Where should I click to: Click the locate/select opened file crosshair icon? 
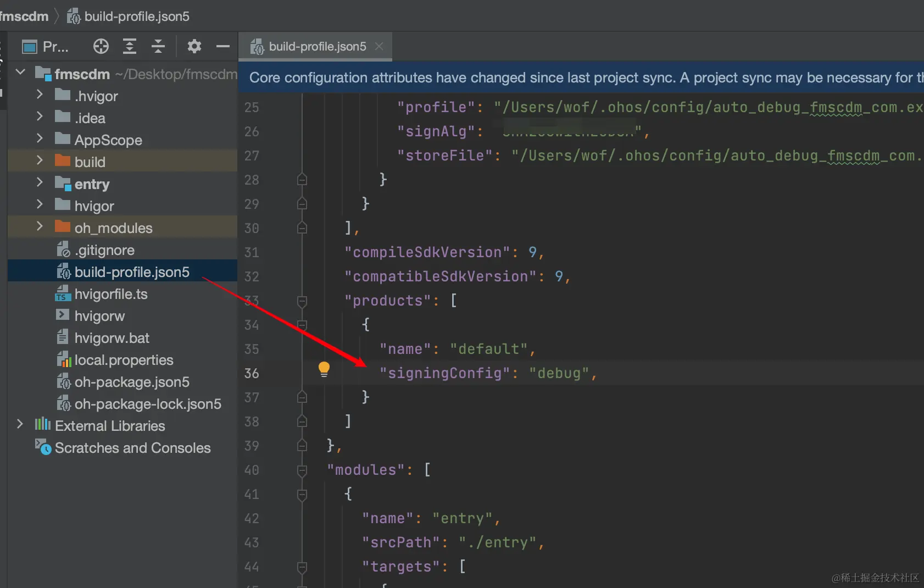point(101,47)
